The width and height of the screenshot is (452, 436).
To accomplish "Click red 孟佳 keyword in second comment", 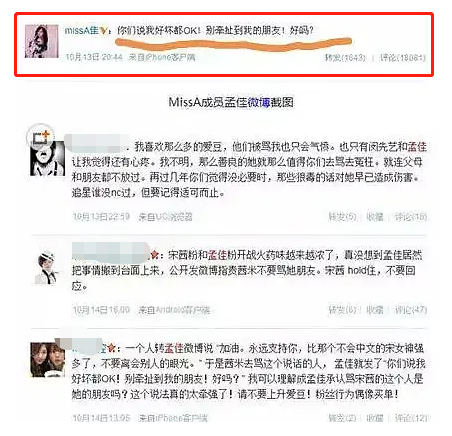I will (x=217, y=255).
